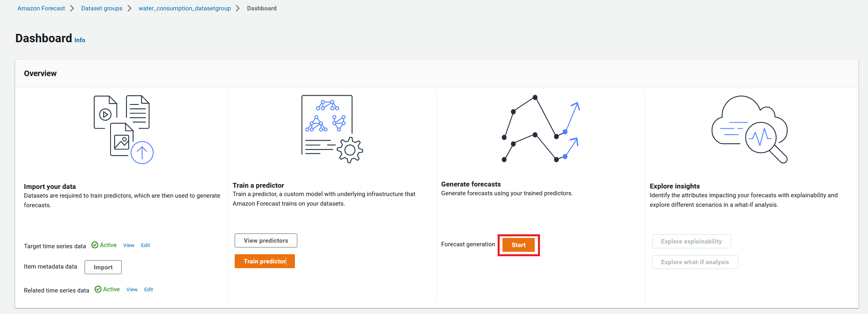
Task: Click the Explore insights cloud magnifier illustration
Action: click(749, 129)
